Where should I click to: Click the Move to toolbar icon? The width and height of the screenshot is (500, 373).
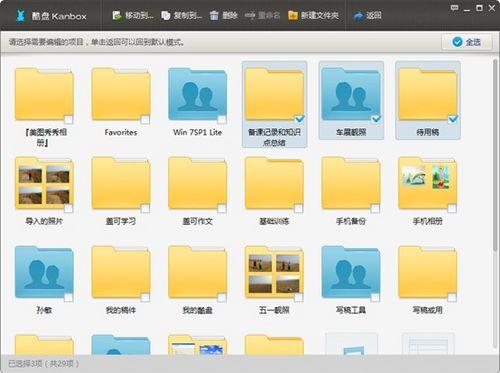click(117, 15)
